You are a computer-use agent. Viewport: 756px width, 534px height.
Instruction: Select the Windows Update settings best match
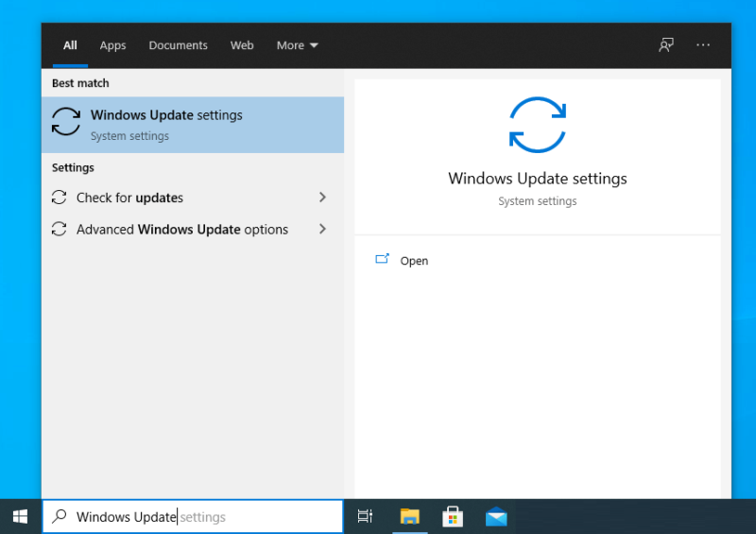point(193,125)
